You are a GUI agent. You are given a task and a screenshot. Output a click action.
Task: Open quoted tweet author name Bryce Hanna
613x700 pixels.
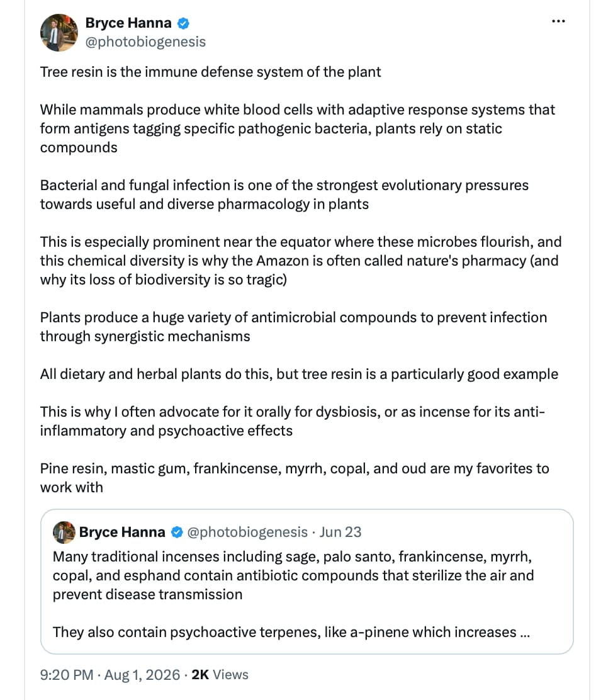pyautogui.click(x=122, y=532)
